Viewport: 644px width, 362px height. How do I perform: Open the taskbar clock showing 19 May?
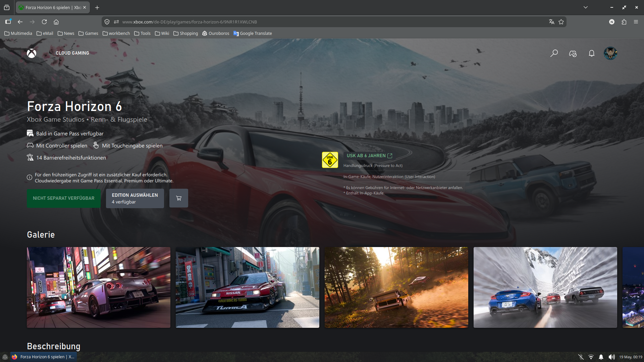(631, 357)
